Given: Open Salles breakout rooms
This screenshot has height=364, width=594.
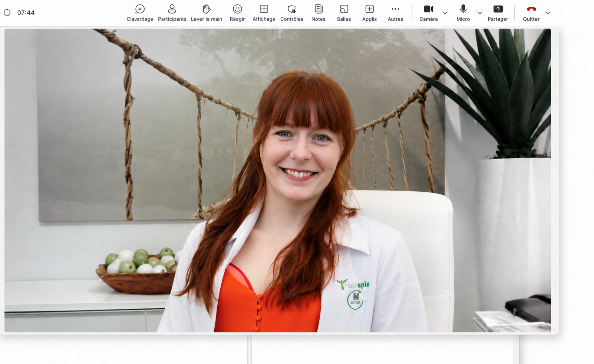Looking at the screenshot, I should point(344,13).
